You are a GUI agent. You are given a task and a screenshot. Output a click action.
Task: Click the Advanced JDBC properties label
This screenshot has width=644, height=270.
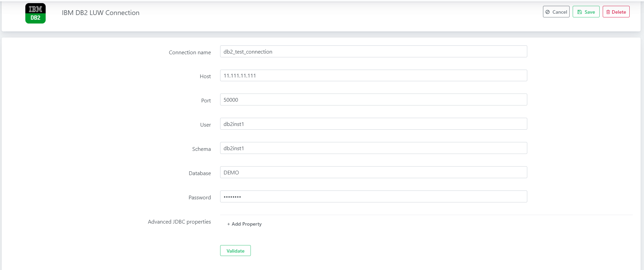click(179, 222)
